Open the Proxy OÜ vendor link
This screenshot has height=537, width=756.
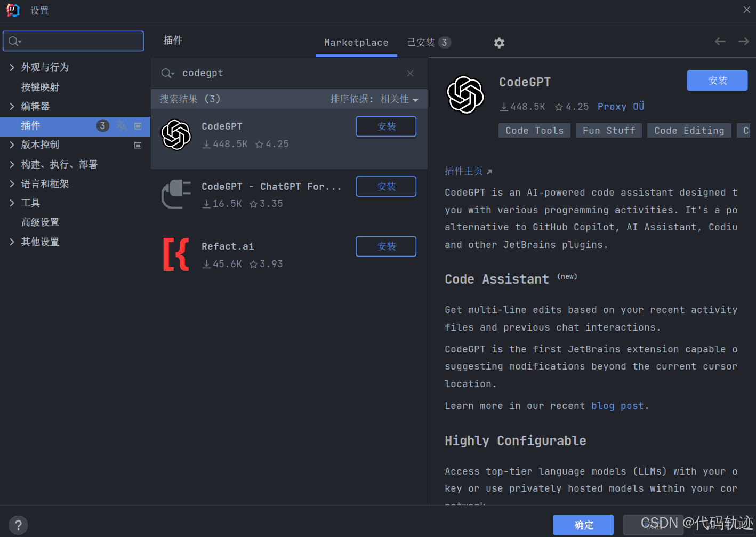click(x=621, y=107)
